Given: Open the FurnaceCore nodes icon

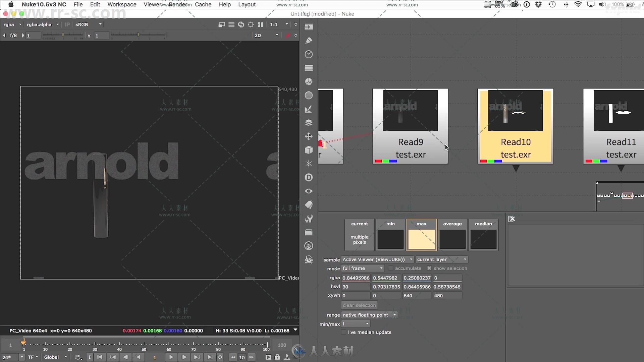Looking at the screenshot, I should coord(309,246).
